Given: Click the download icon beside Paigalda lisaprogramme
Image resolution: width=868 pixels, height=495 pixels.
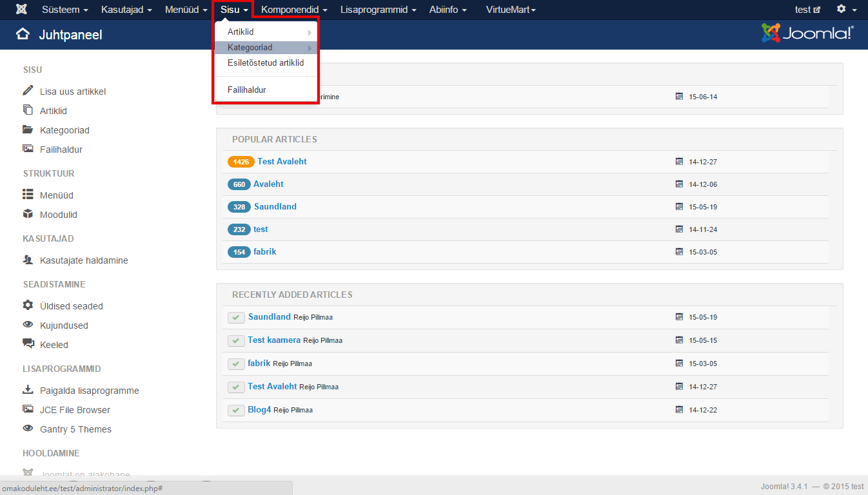Looking at the screenshot, I should coord(28,390).
